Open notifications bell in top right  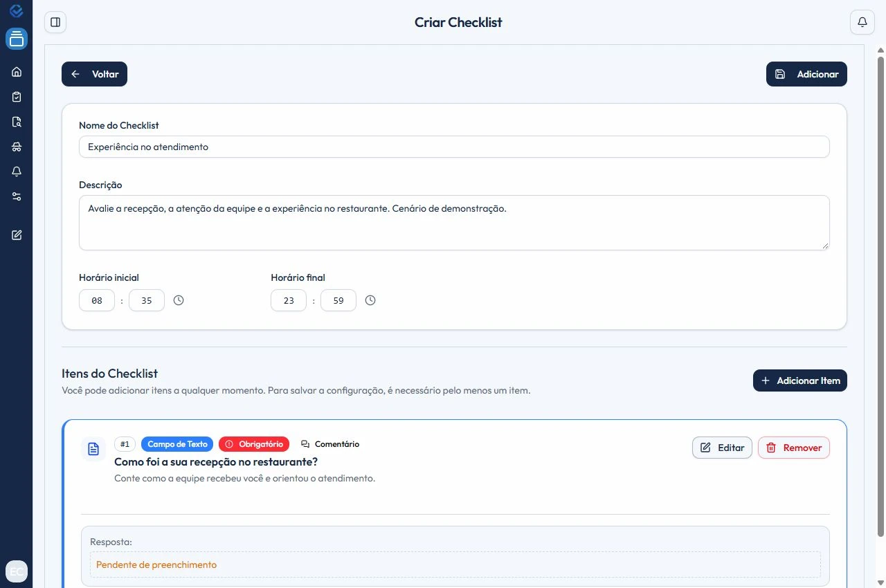coord(862,22)
